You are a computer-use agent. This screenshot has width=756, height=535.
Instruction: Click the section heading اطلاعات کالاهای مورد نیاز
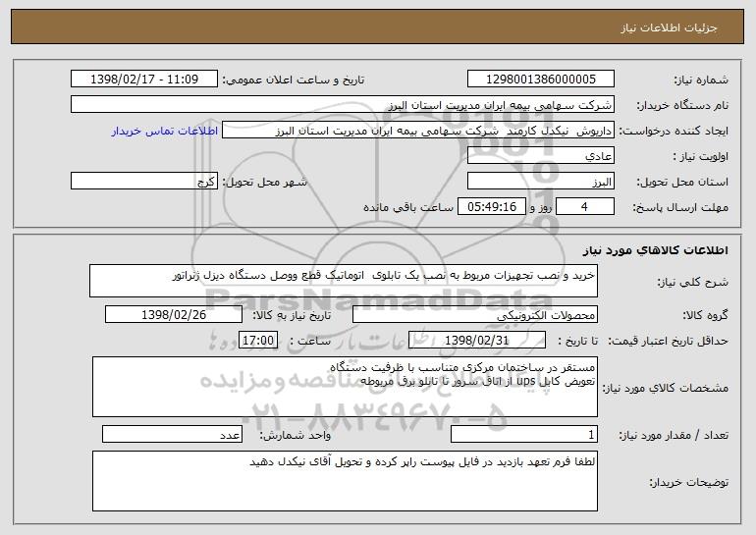point(655,250)
